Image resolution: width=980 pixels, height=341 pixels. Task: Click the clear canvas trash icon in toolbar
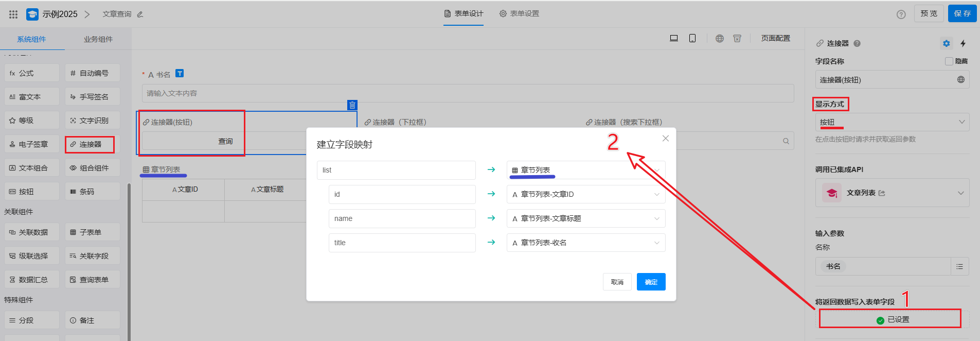tap(737, 39)
